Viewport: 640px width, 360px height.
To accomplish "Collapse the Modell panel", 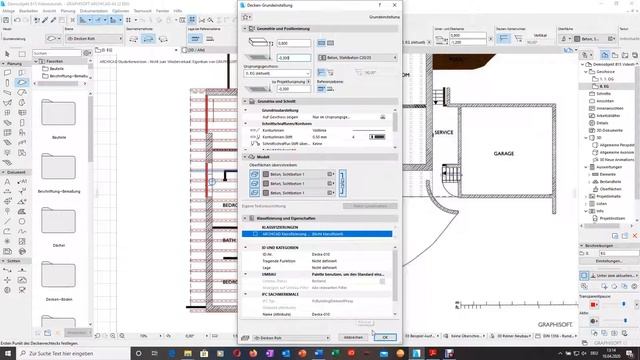I will 245,157.
